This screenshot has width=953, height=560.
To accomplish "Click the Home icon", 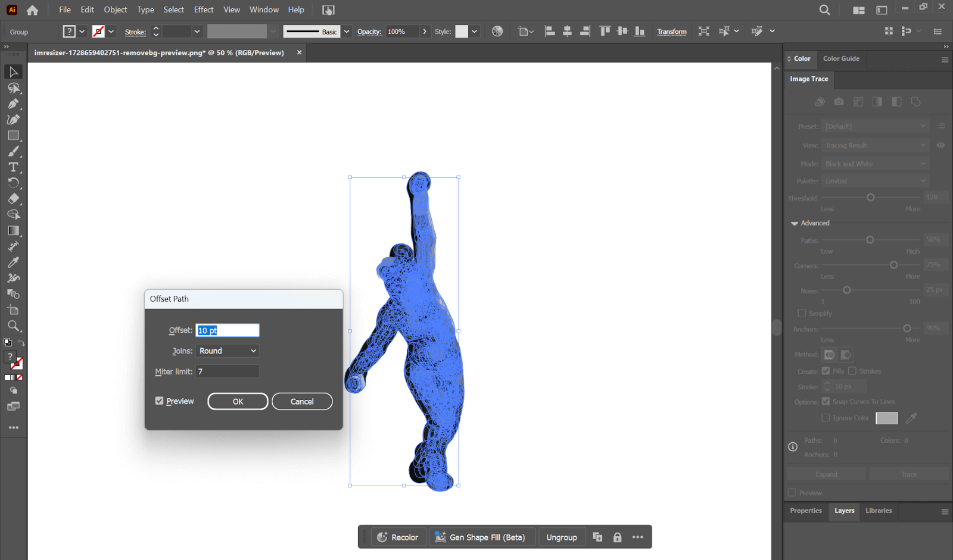I will [32, 10].
